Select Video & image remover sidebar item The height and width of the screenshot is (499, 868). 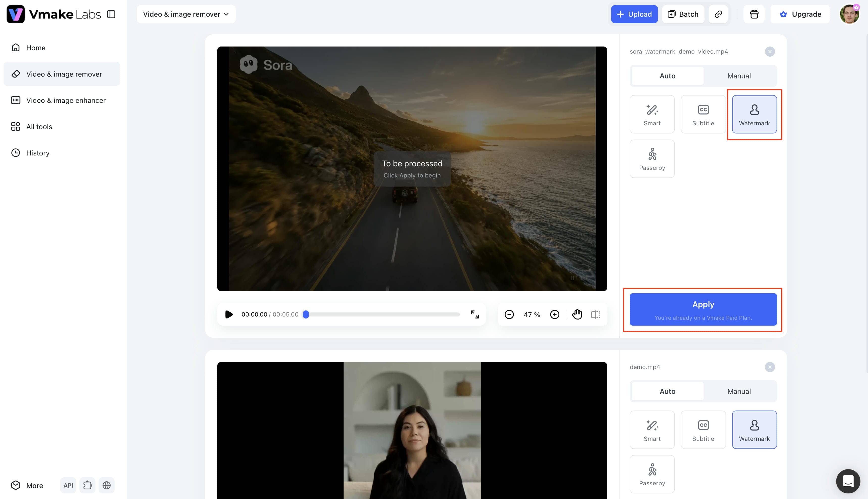tap(62, 74)
